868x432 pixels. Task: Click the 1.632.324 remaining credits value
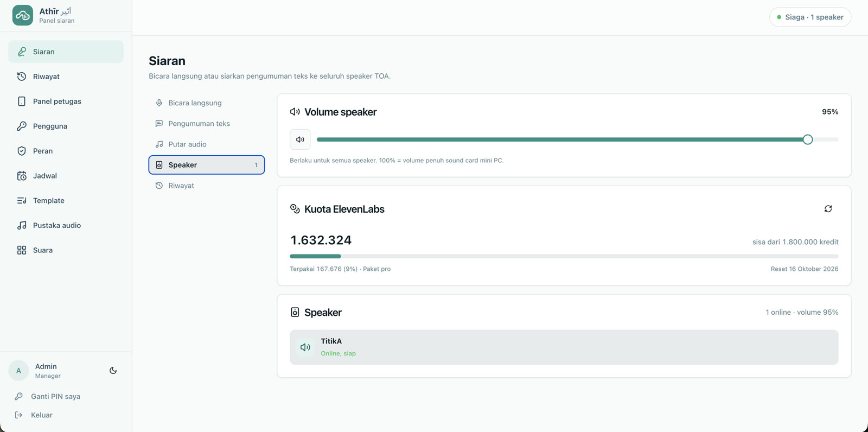coord(321,240)
